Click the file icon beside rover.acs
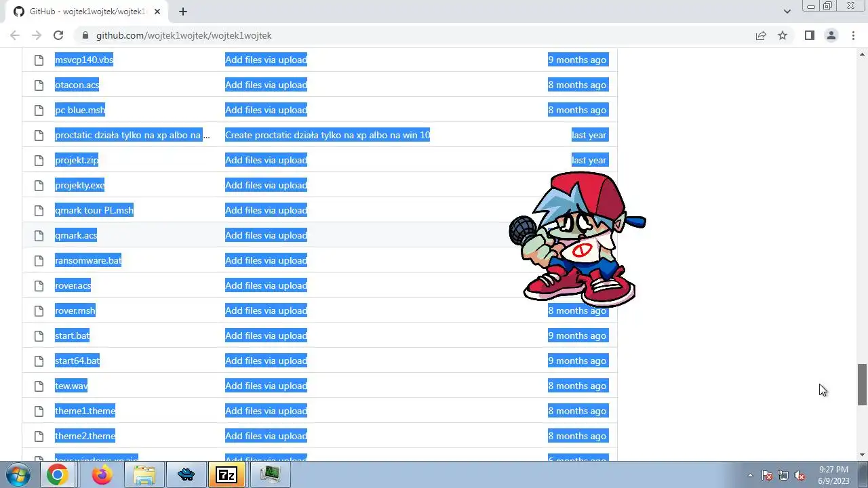 click(39, 285)
